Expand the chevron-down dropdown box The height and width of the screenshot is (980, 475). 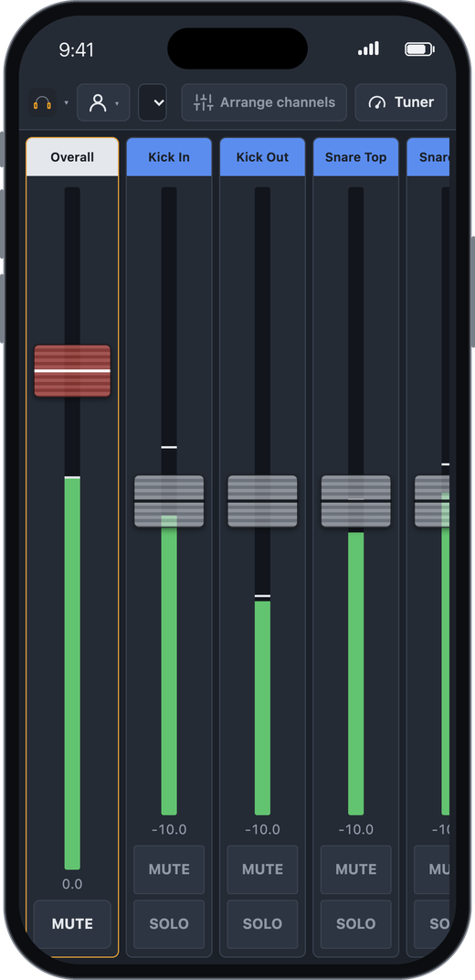coord(153,102)
